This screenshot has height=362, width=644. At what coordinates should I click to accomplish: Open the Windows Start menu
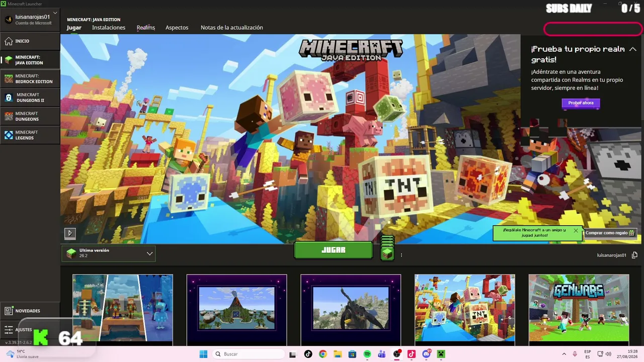pos(203,354)
